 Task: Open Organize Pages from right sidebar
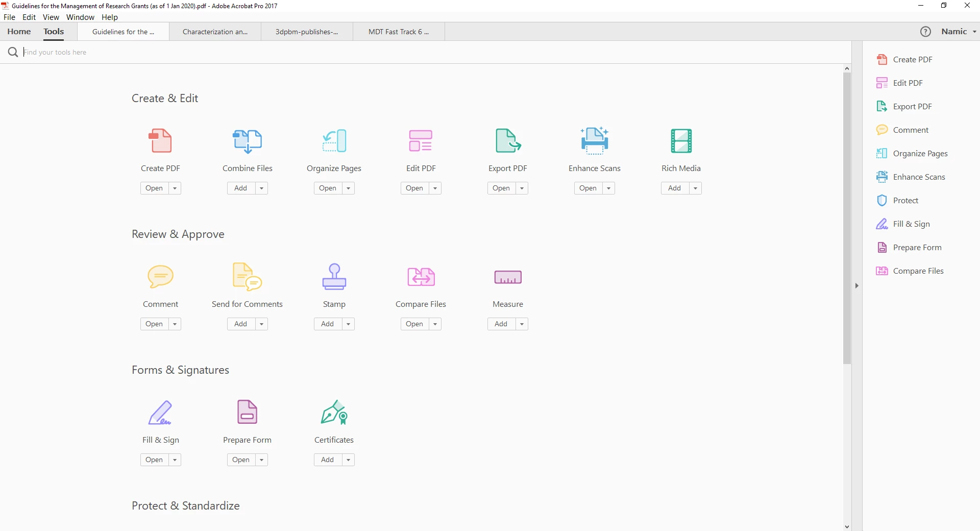pyautogui.click(x=912, y=153)
